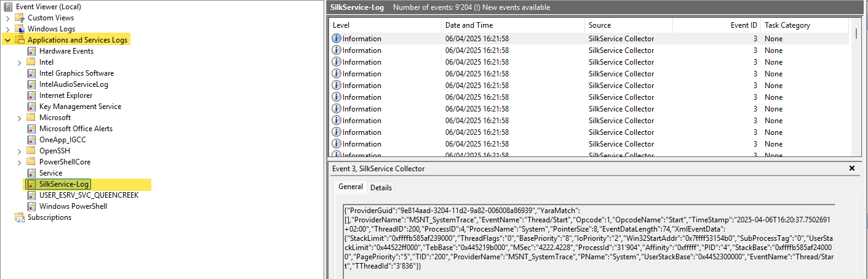This screenshot has height=279, width=868.
Task: Expand the Custom Views node
Action: click(7, 18)
